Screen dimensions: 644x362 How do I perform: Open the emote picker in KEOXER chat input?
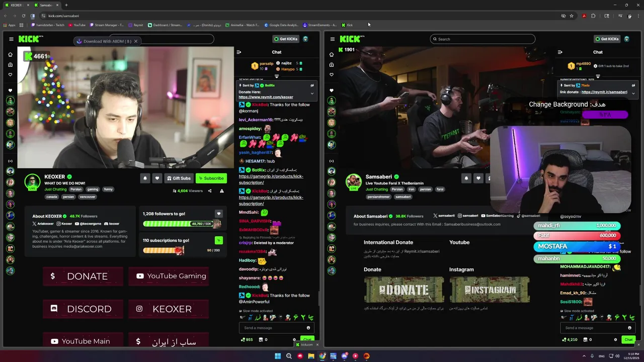[308, 328]
